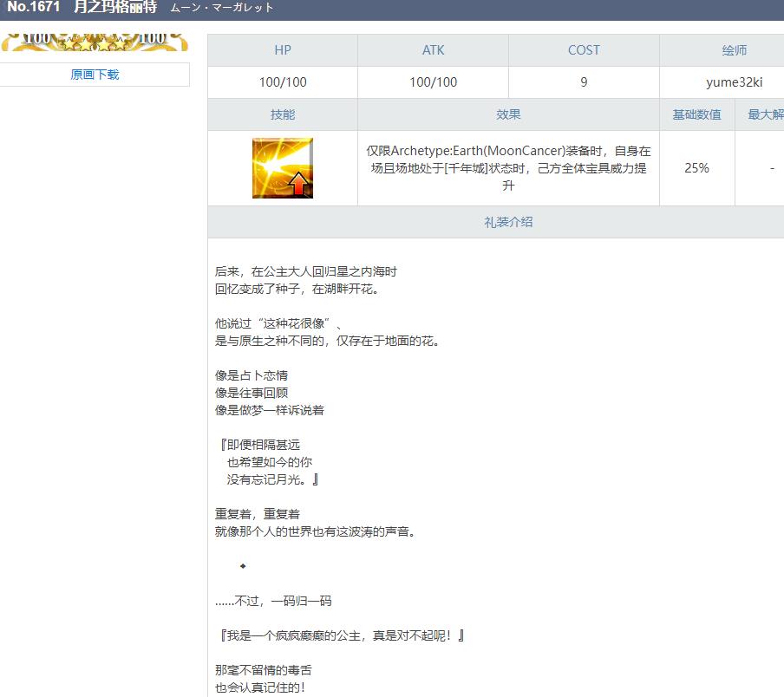The height and width of the screenshot is (697, 784).
Task: Click the 绘师 artist column header
Action: [734, 50]
